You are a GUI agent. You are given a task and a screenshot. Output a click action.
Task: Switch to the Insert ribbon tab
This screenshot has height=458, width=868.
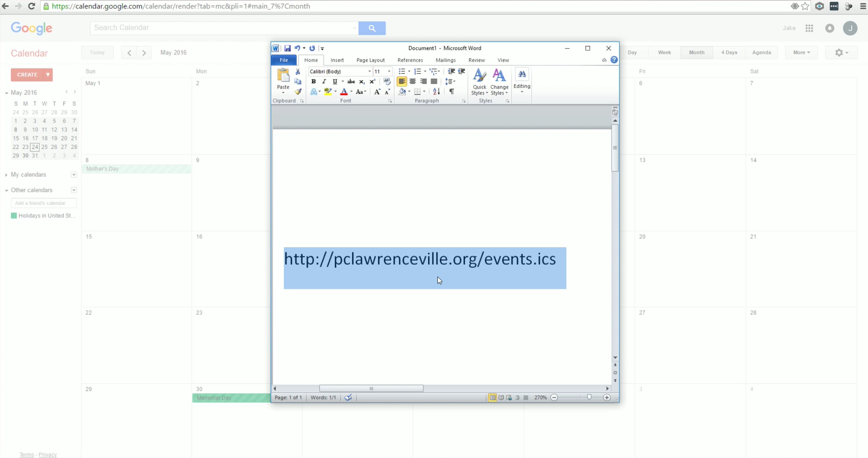pyautogui.click(x=337, y=60)
